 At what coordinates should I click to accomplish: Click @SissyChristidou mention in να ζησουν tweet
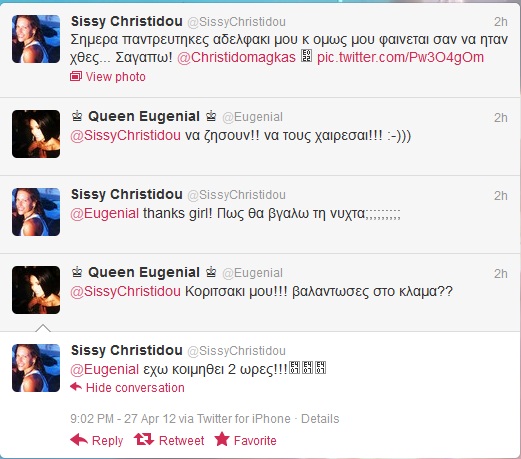(x=125, y=136)
